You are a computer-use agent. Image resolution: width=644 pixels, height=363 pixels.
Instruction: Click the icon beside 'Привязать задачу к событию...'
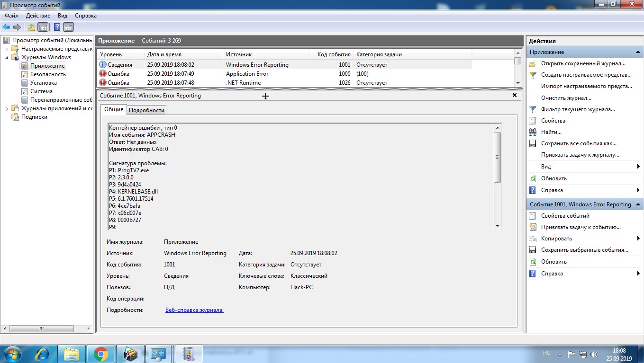(533, 227)
